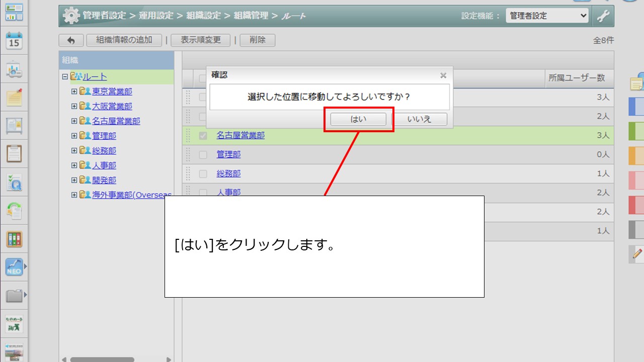Open the 総務部 link in the list

[228, 174]
